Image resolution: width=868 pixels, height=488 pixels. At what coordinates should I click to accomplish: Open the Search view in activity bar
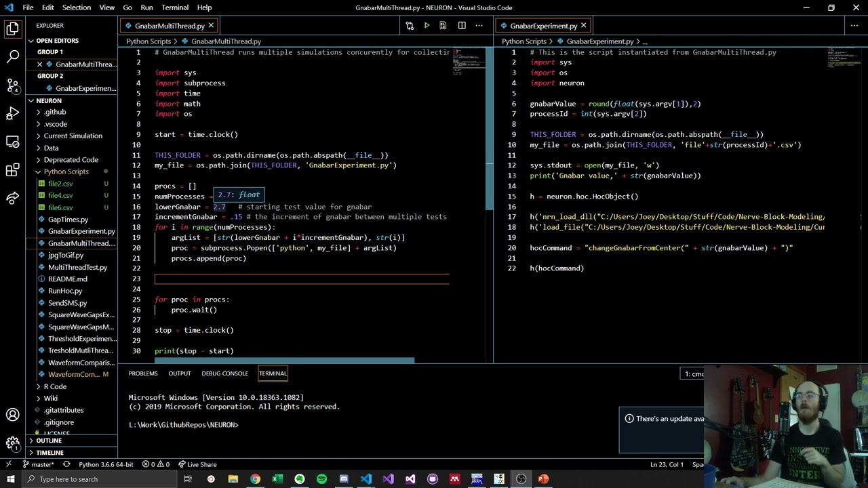click(12, 57)
